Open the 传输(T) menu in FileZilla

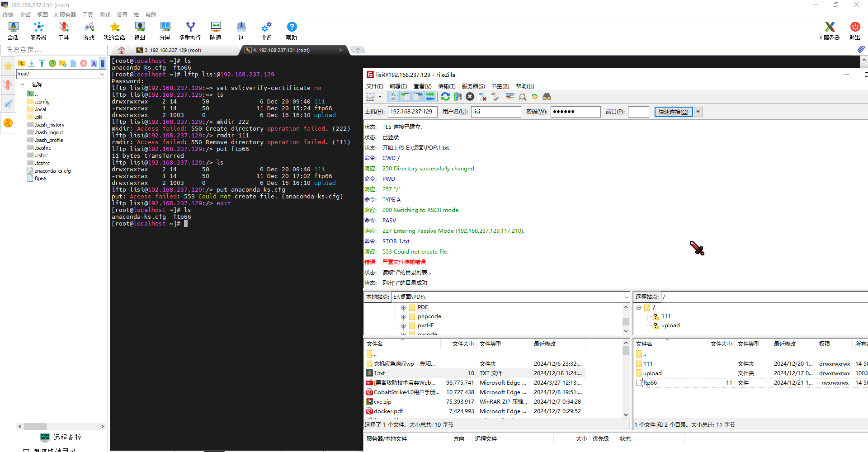tap(446, 86)
